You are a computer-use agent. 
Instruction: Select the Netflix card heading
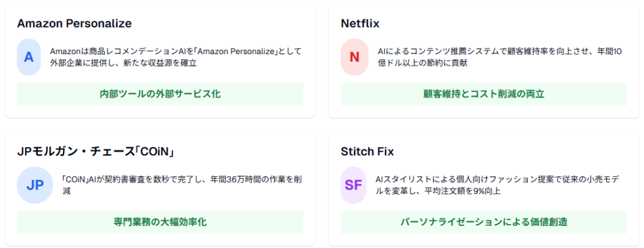click(360, 23)
